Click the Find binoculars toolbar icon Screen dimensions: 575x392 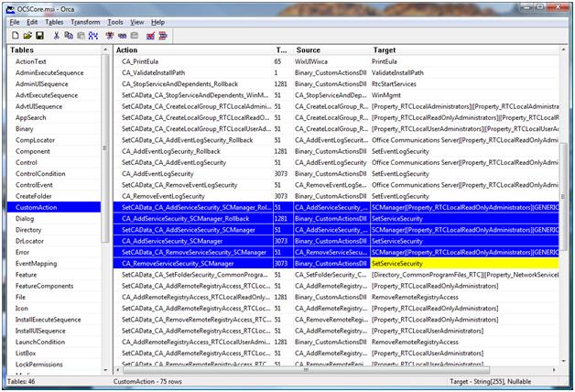pos(93,35)
